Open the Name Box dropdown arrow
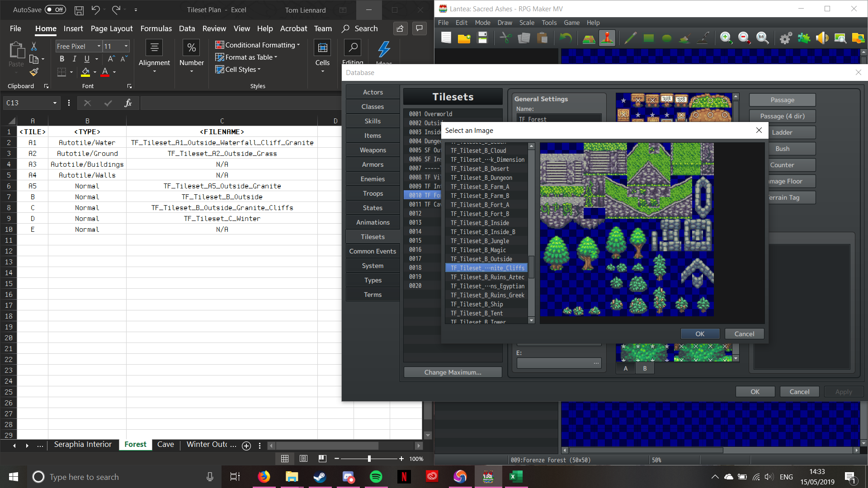The image size is (868, 488). tap(55, 103)
